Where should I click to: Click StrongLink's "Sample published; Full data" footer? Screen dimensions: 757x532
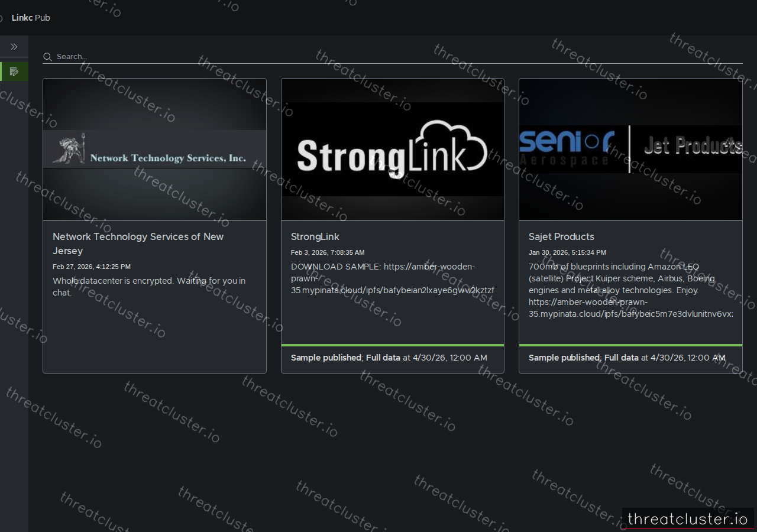[x=389, y=358]
